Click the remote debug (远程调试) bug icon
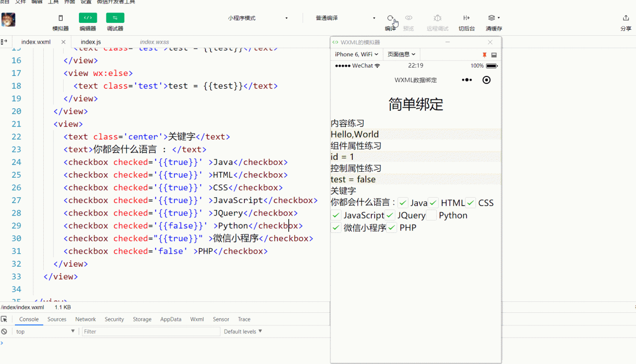This screenshot has width=636, height=364. 437,18
